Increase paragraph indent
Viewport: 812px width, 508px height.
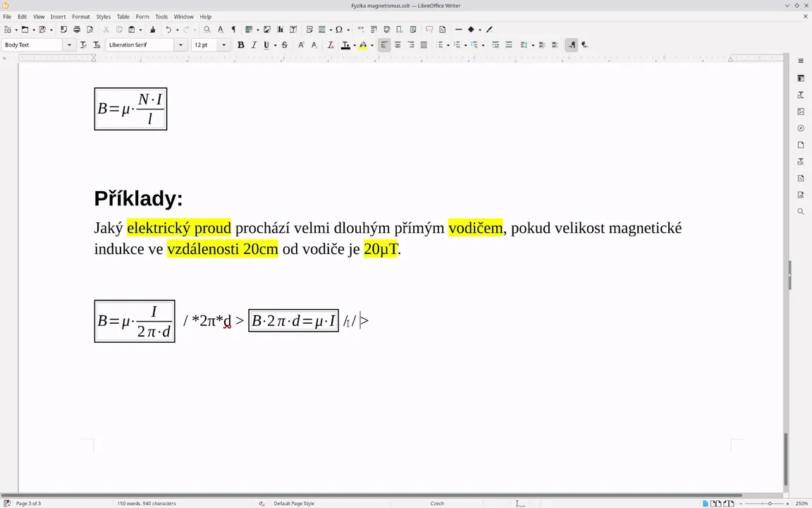coord(495,45)
